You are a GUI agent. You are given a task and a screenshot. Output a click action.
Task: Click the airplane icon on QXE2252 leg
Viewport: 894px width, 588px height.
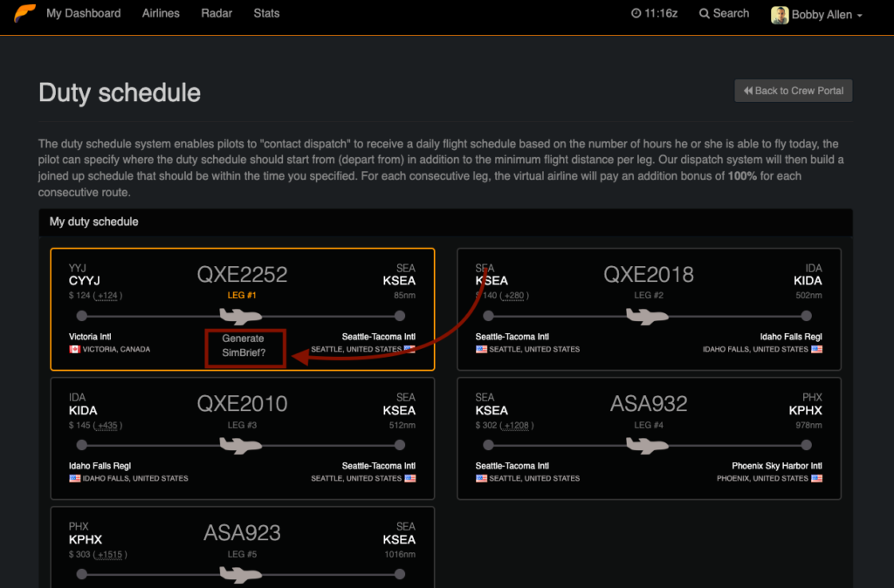(241, 316)
